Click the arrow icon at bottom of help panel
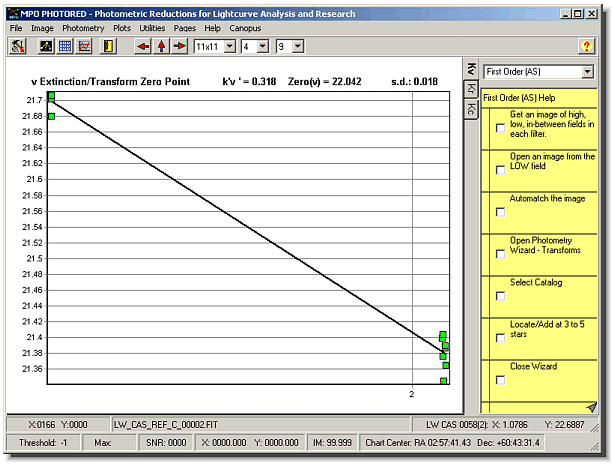The image size is (613, 465). (592, 407)
